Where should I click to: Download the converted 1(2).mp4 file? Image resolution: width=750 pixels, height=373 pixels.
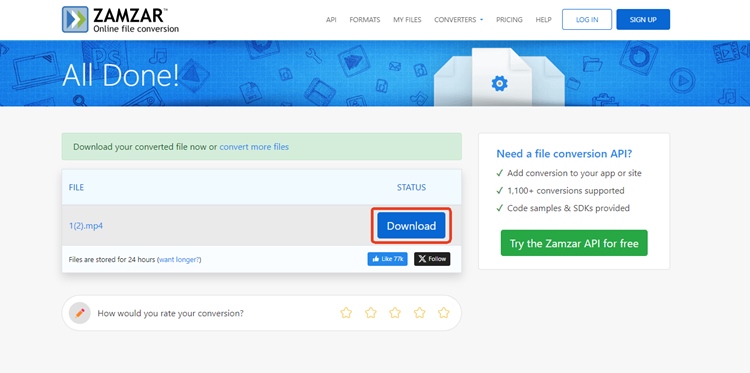411,226
